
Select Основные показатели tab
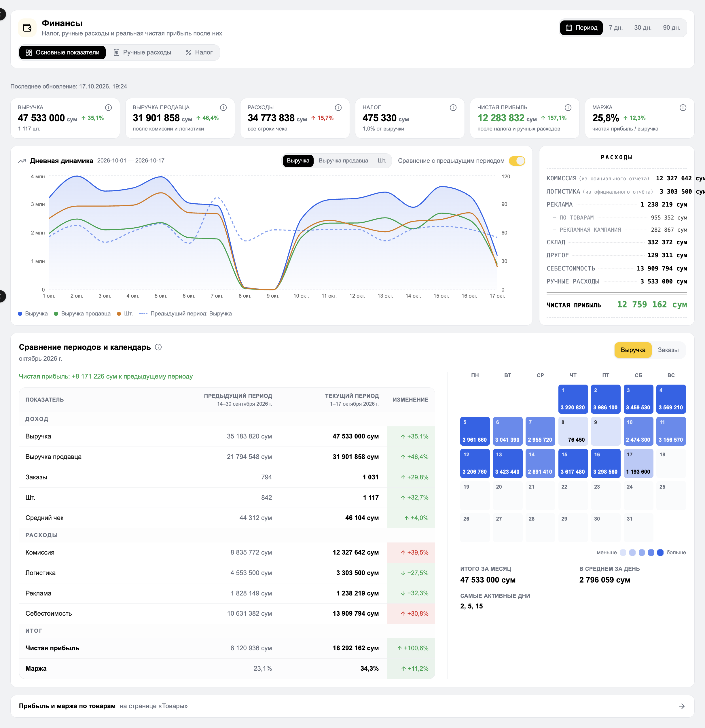(x=62, y=53)
